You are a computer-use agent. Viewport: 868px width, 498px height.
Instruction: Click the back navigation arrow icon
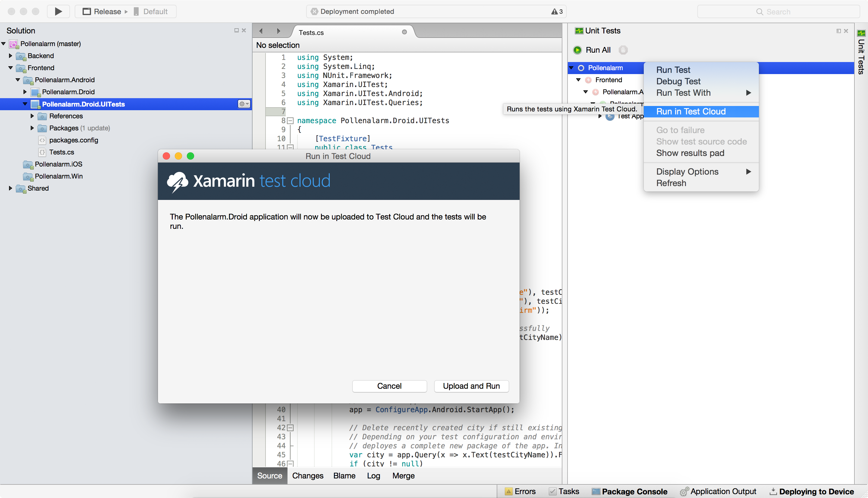coord(261,30)
